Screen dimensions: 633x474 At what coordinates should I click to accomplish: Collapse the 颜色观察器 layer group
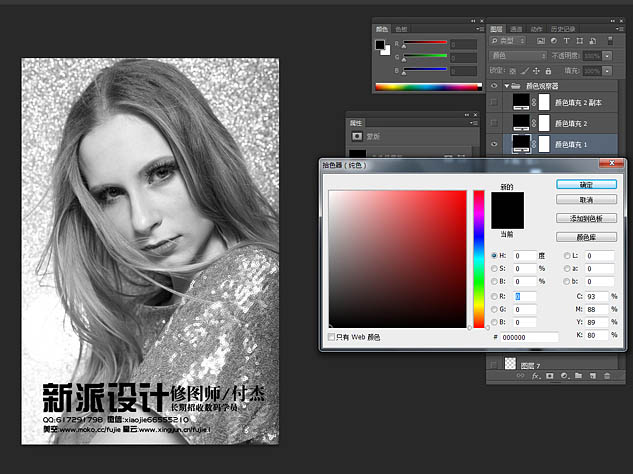(506, 86)
